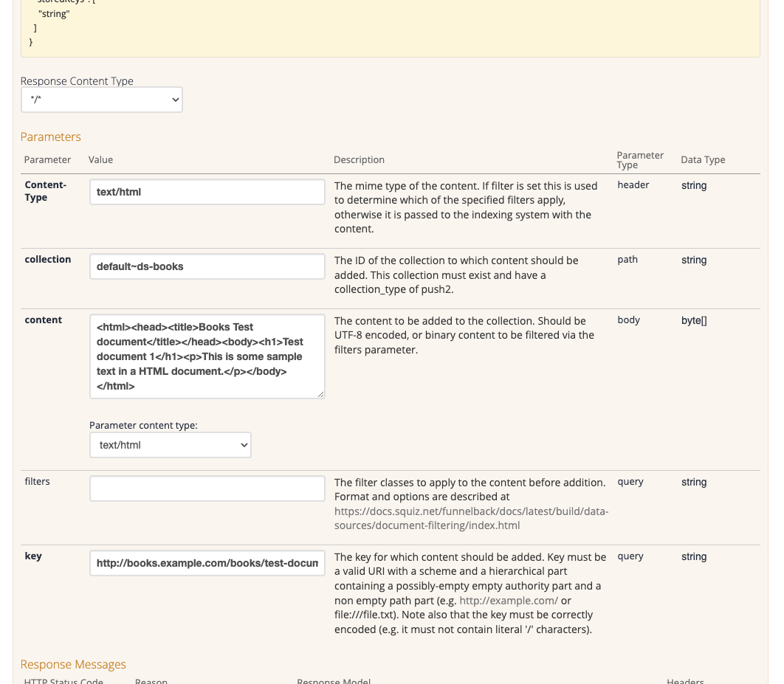Image resolution: width=784 pixels, height=684 pixels.
Task: Click the filters parameter name
Action: pos(38,481)
